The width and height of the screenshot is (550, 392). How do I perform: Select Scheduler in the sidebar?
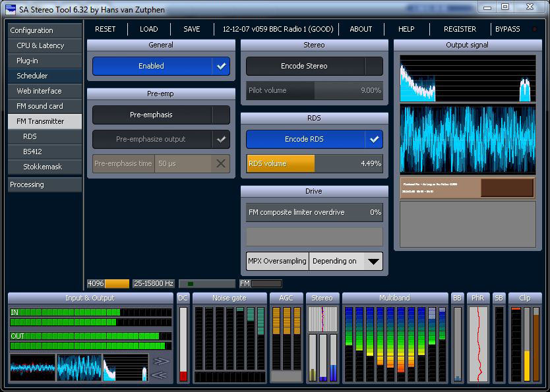click(x=45, y=76)
